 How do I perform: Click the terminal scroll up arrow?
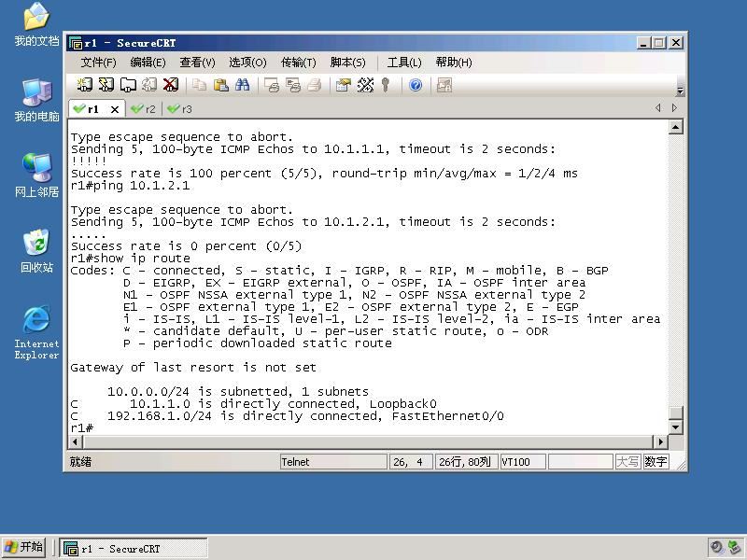675,127
